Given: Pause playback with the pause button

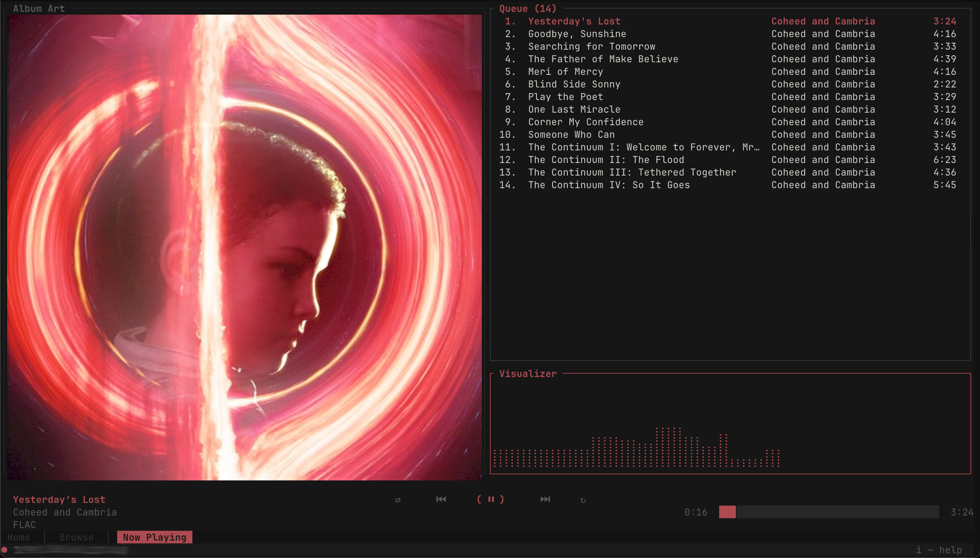Looking at the screenshot, I should tap(491, 499).
